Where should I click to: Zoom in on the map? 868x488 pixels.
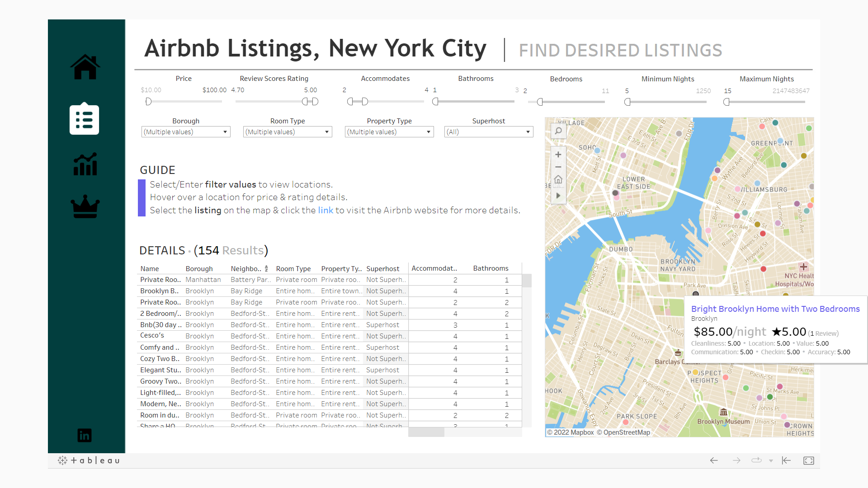(x=558, y=155)
